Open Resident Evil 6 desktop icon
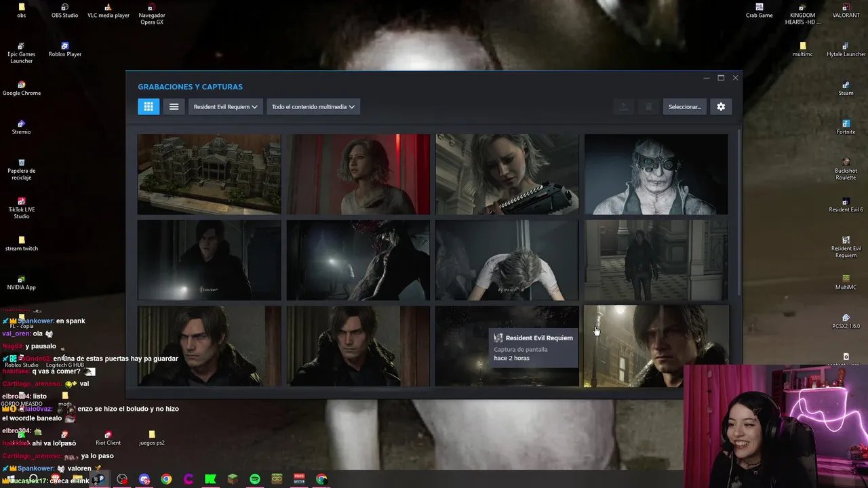 (846, 205)
